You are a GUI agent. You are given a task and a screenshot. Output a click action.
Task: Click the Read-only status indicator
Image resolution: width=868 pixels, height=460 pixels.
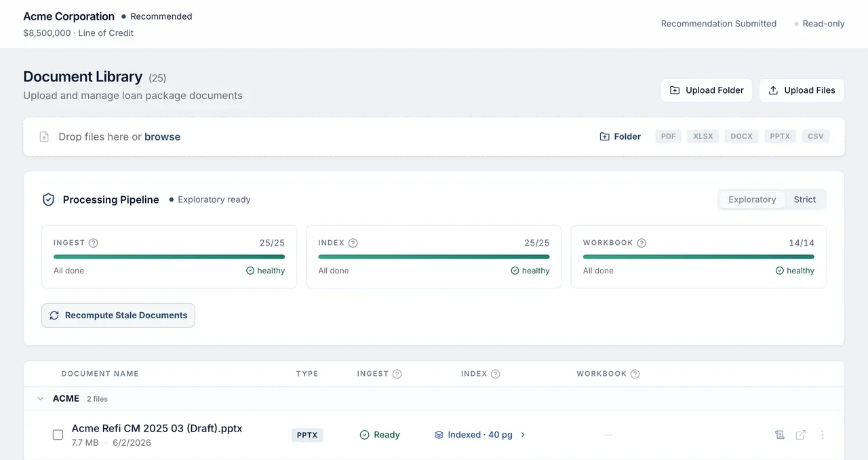click(819, 24)
